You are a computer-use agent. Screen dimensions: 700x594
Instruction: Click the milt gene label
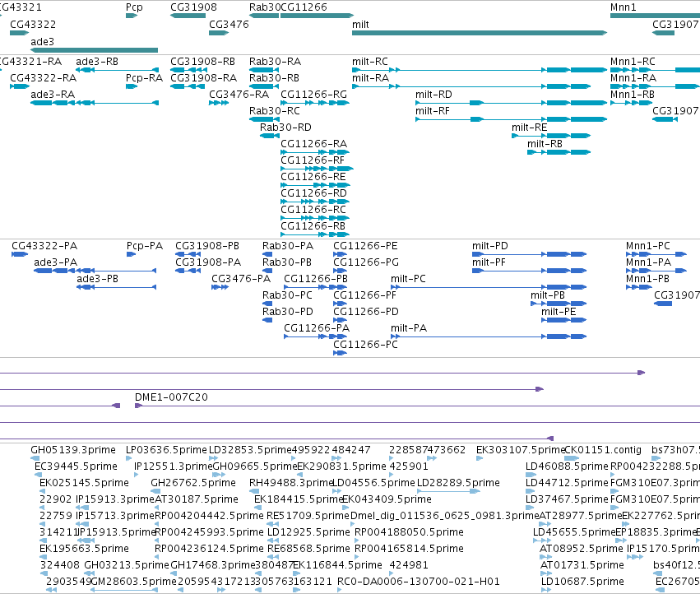coord(360,25)
